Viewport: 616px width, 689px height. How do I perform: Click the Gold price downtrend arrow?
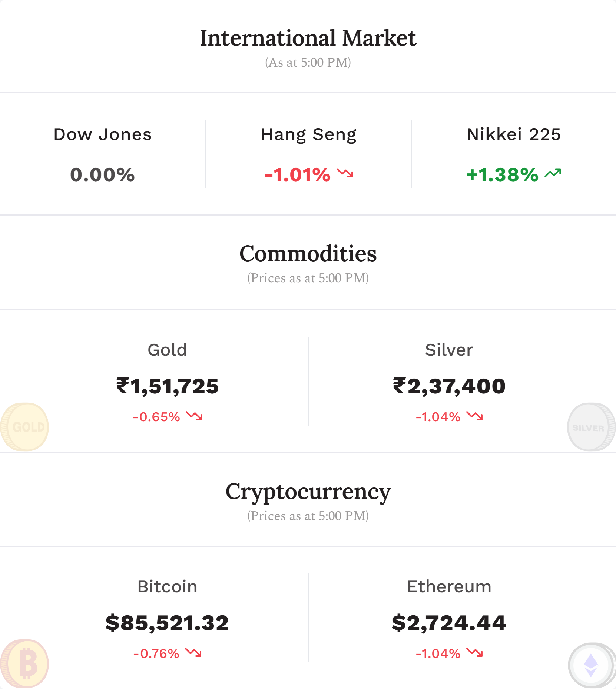pyautogui.click(x=194, y=416)
